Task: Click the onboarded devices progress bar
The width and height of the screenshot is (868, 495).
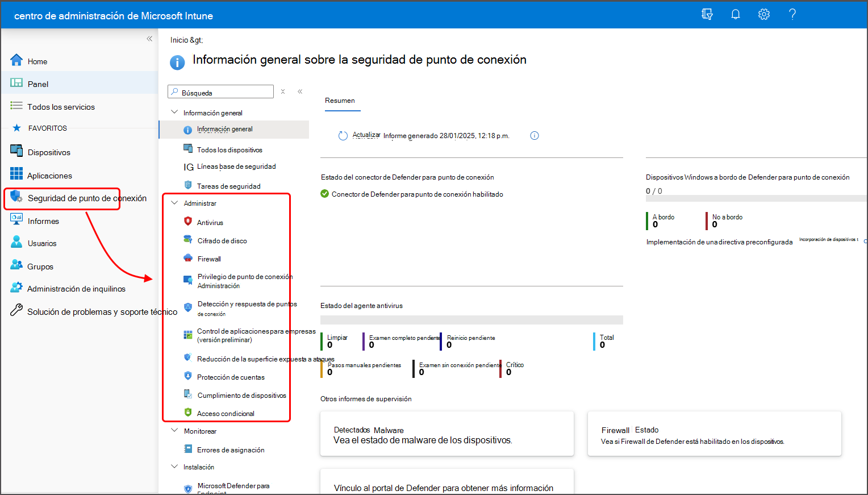Action: click(x=757, y=198)
